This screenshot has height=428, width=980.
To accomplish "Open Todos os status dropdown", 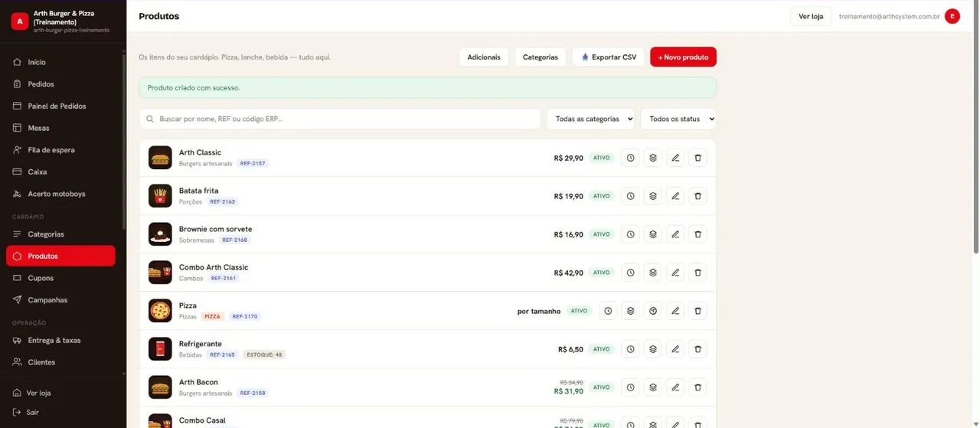I will [x=678, y=119].
